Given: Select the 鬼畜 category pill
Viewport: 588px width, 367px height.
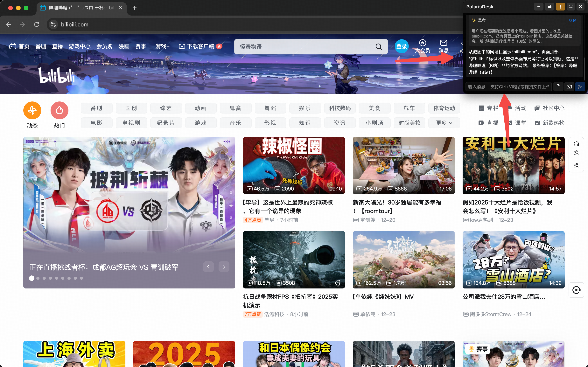Looking at the screenshot, I should pos(235,108).
